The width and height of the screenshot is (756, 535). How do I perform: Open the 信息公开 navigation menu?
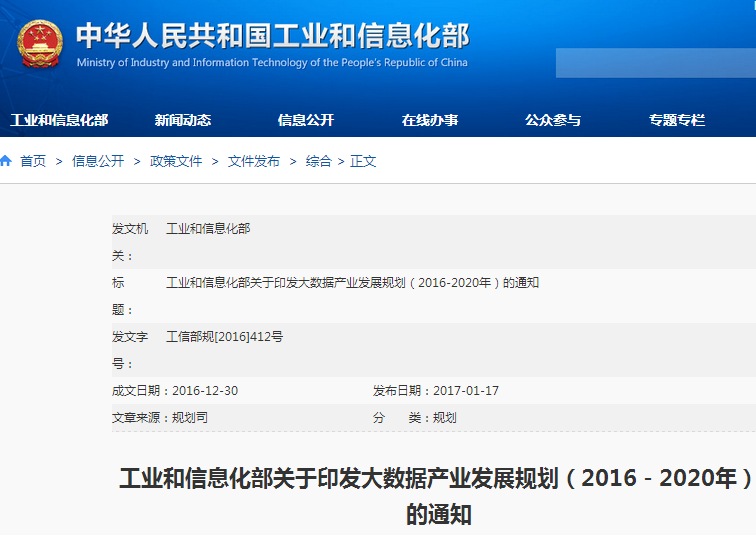point(306,120)
